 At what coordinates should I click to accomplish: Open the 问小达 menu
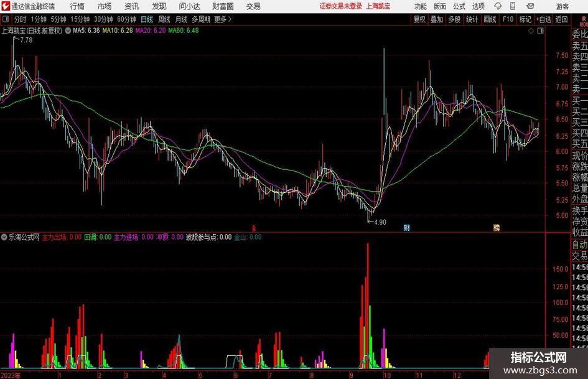click(x=189, y=6)
